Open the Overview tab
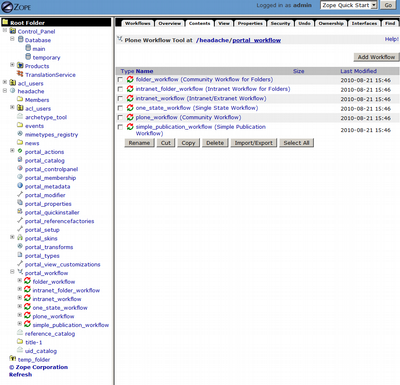 coord(170,23)
